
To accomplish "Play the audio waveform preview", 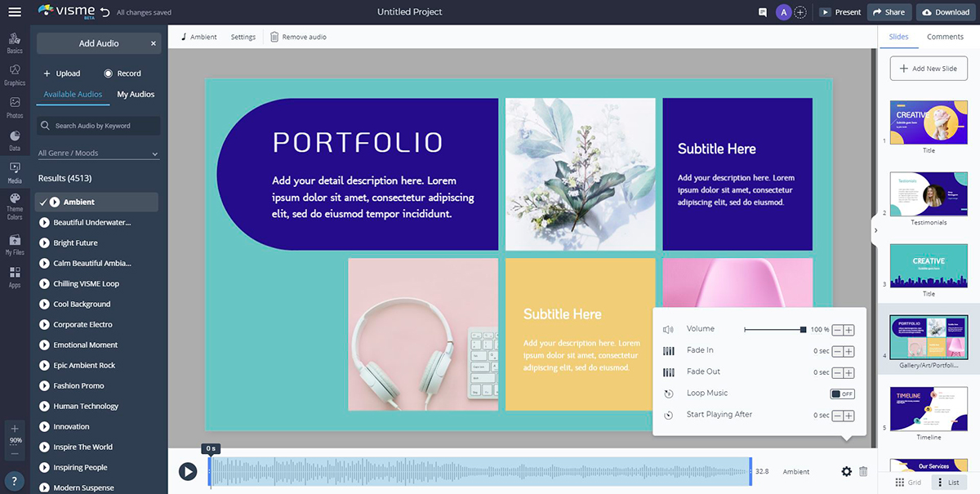I will click(188, 471).
